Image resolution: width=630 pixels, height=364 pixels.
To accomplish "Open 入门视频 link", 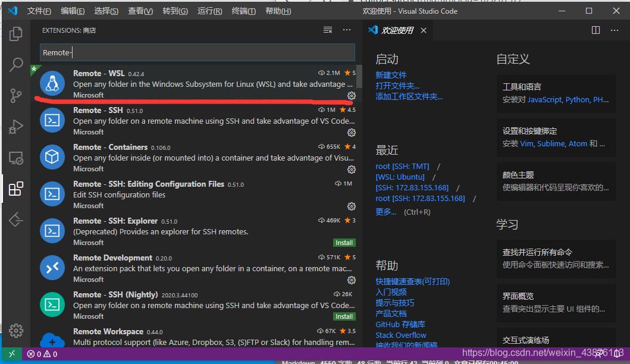I will 391,293.
